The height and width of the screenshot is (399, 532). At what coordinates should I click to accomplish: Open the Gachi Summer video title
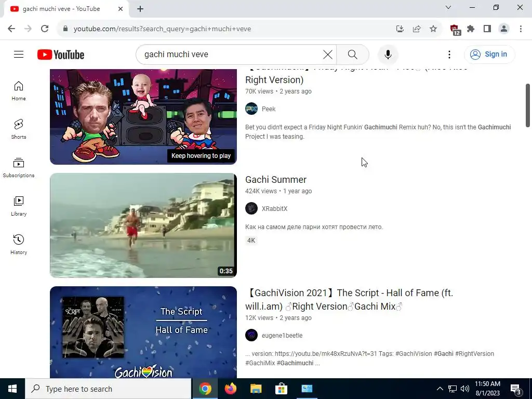coord(276,179)
